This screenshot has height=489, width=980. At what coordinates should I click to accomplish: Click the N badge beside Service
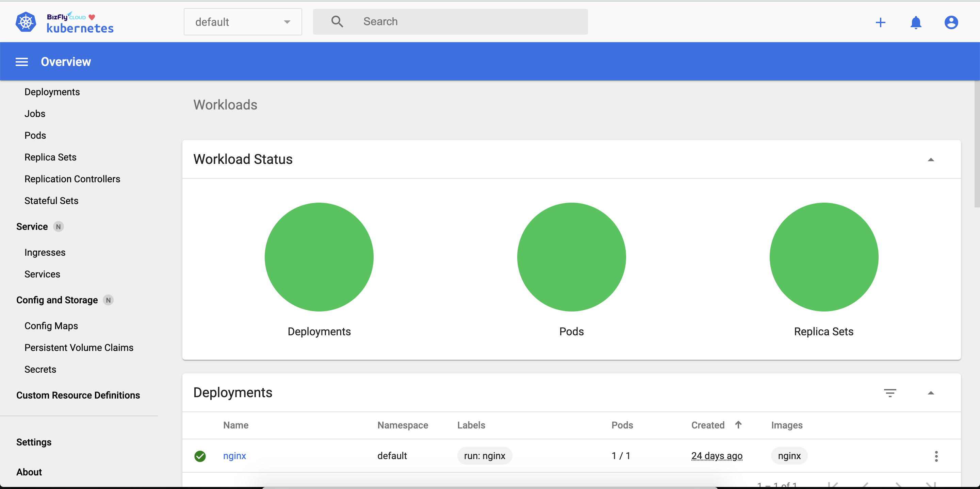tap(58, 226)
